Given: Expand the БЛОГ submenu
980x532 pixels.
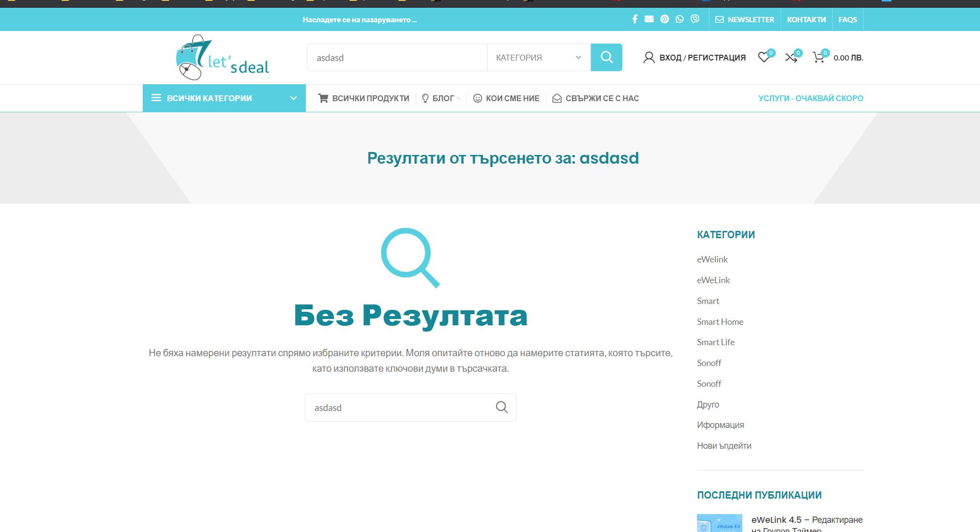Looking at the screenshot, I should [x=442, y=98].
